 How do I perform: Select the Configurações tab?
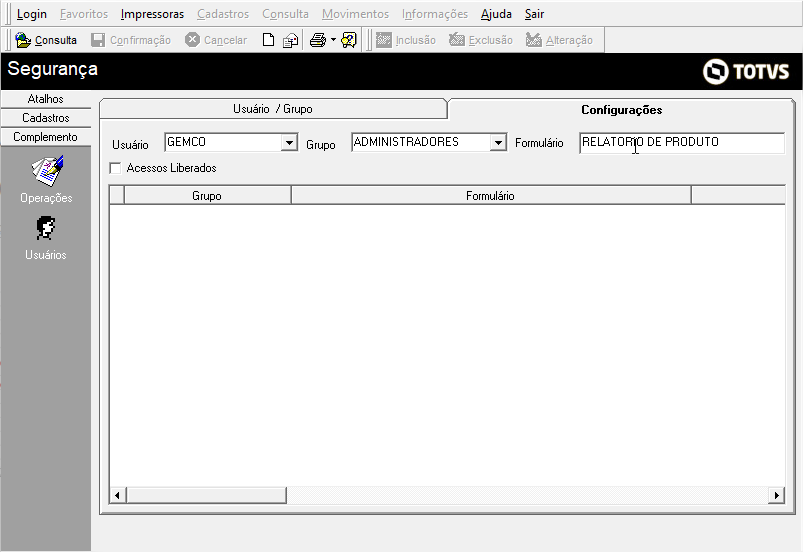pos(621,110)
